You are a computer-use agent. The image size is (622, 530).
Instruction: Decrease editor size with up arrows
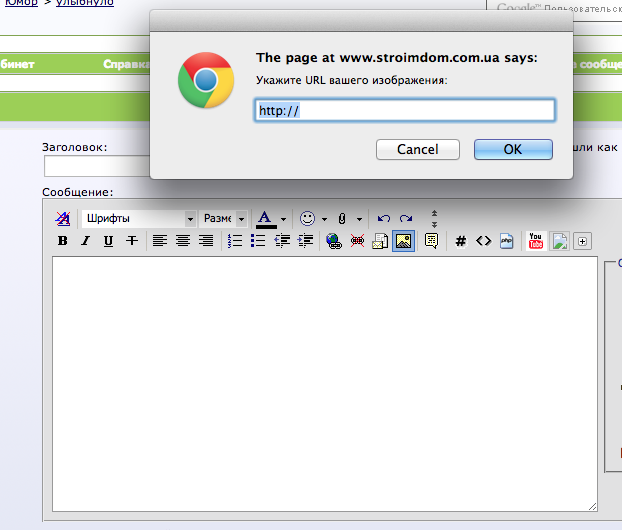434,213
